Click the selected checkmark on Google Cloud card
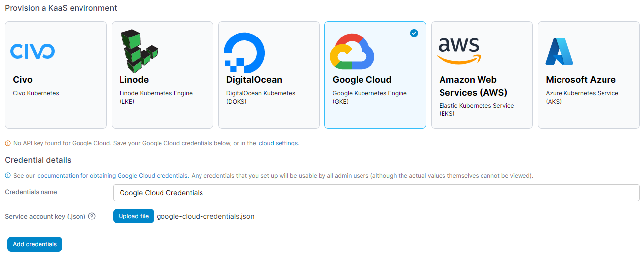The image size is (644, 256). (x=414, y=33)
